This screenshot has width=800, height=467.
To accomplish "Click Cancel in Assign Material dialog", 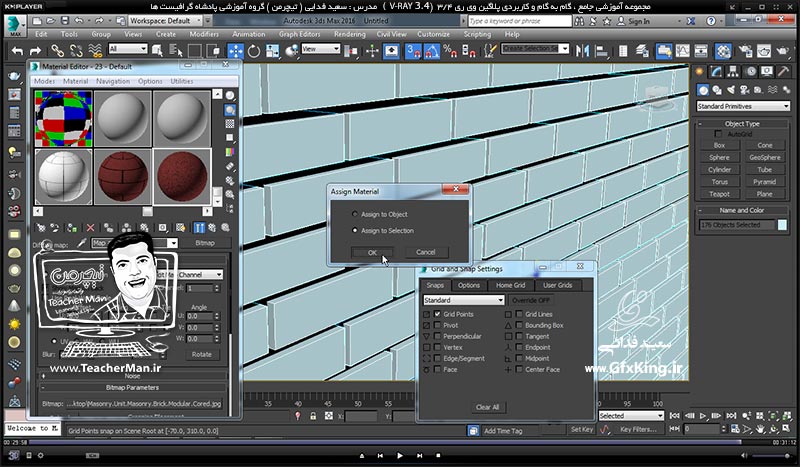I will [426, 252].
